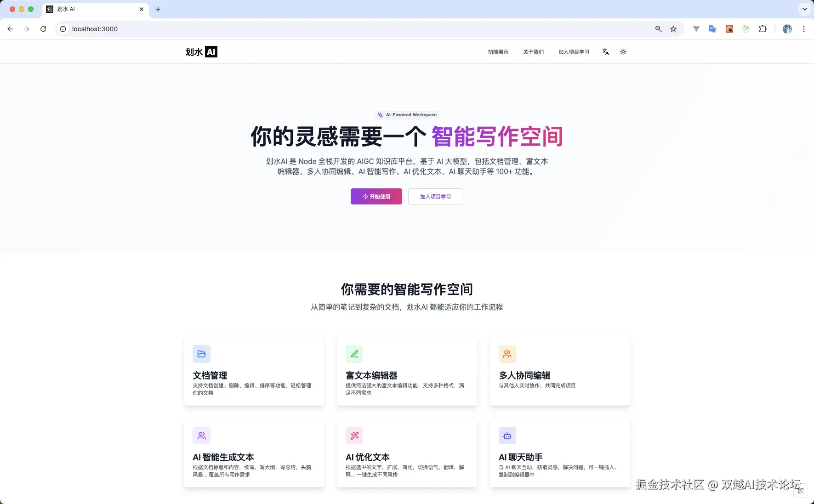
Task: Open the browser Extensions puzzle icon
Action: 763,29
